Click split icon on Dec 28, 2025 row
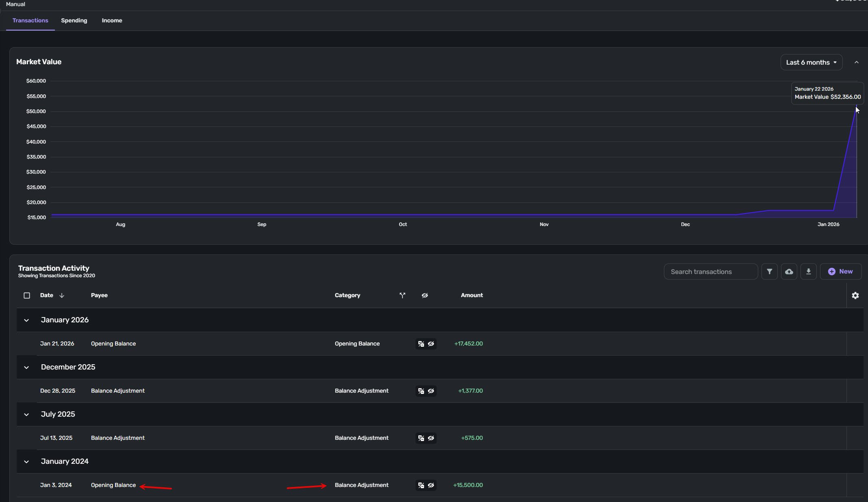 (421, 391)
